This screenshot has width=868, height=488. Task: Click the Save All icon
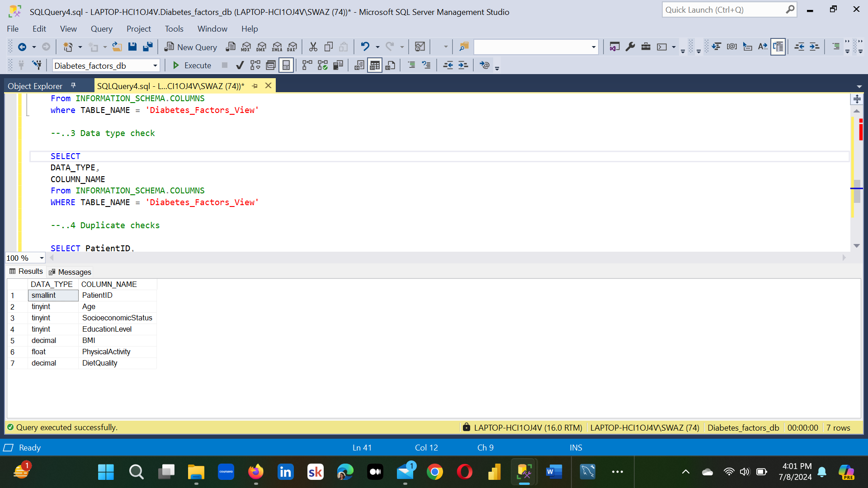[x=148, y=47]
